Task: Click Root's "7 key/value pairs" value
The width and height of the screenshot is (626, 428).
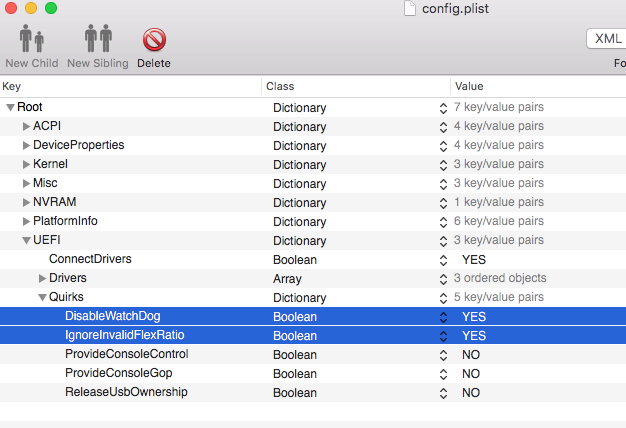Action: point(499,107)
